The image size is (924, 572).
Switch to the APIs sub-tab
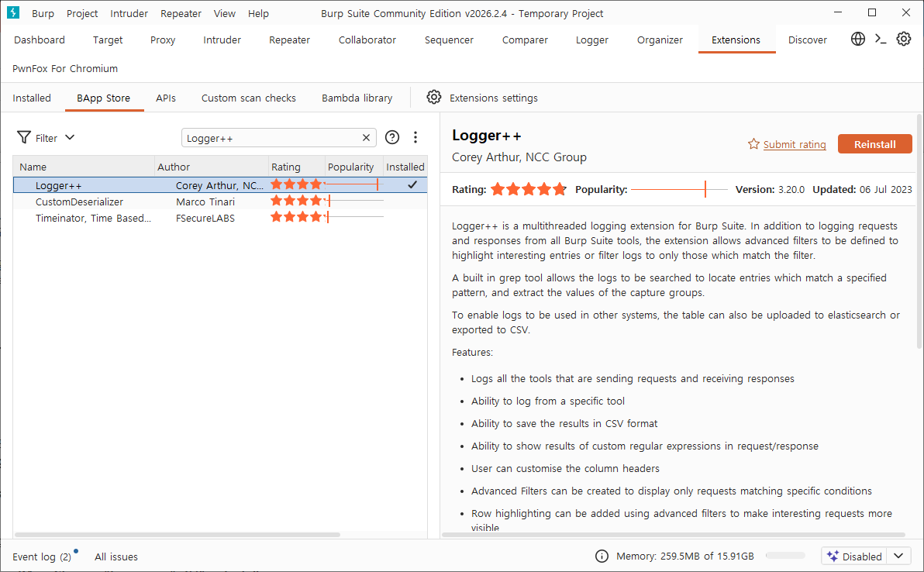tap(166, 98)
